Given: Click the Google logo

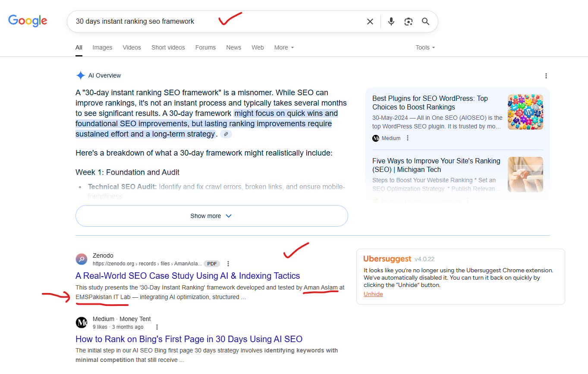Looking at the screenshot, I should click(28, 21).
